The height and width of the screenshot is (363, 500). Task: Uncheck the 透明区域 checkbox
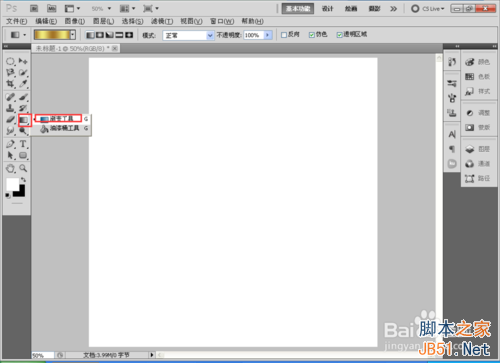(339, 35)
